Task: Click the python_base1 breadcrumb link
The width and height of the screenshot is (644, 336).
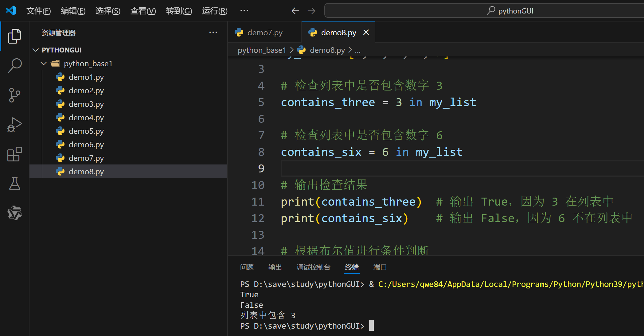Action: coord(262,50)
